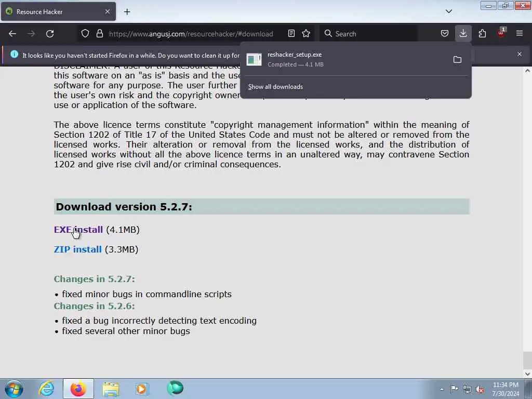Go back using the browser back arrow
Viewport: 532px width, 399px height.
pyautogui.click(x=12, y=34)
